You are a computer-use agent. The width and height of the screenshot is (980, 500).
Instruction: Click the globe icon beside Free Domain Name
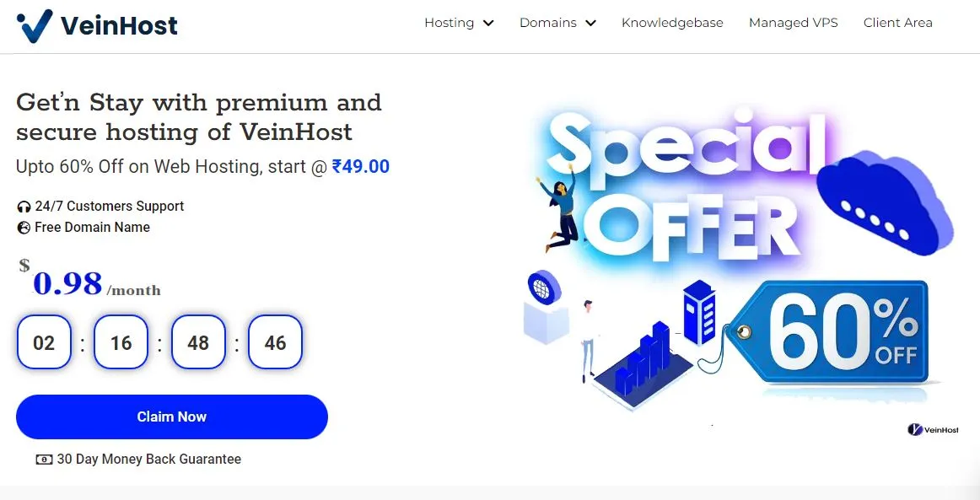point(24,228)
